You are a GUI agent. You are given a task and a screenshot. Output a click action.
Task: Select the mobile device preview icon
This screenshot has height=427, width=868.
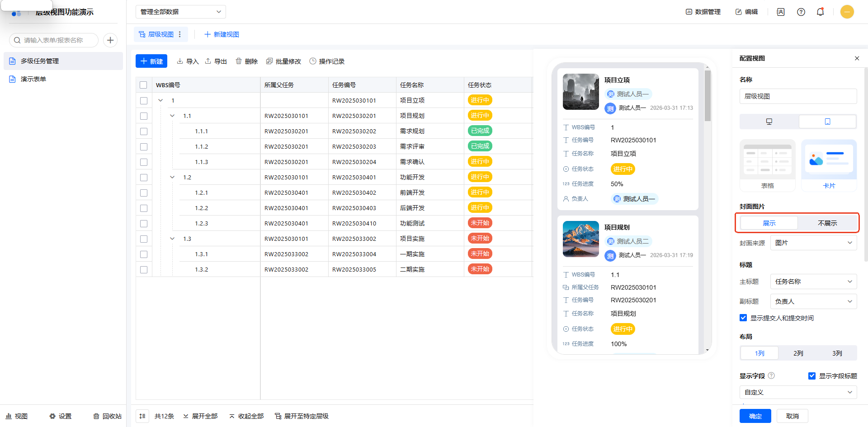point(827,122)
